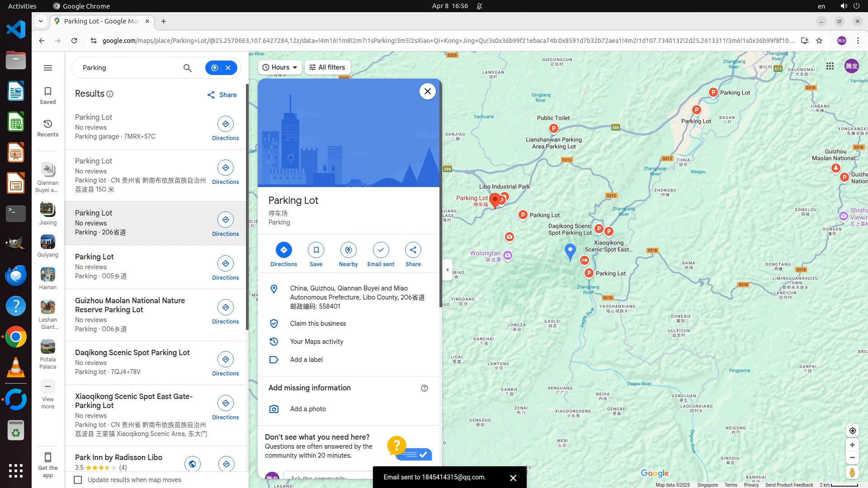Open the Saved places tab
This screenshot has width=868, height=488.
coord(48,95)
